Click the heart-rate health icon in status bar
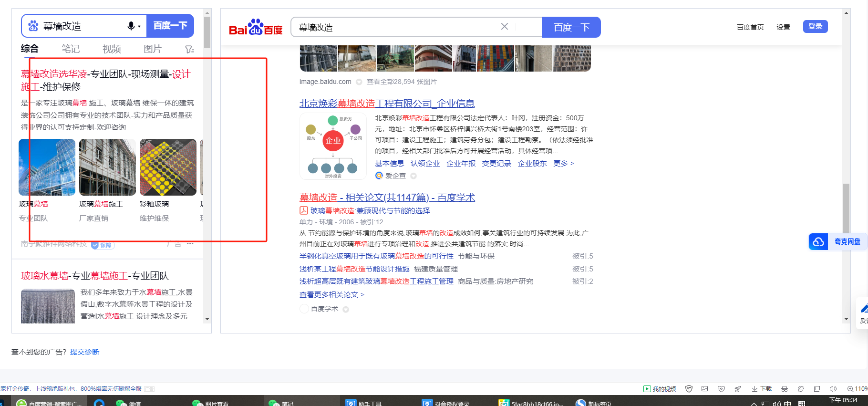The width and height of the screenshot is (868, 406). point(721,389)
